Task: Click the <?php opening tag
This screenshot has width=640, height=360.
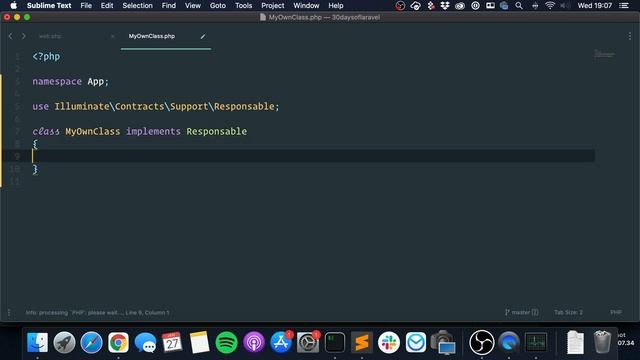Action: [46, 57]
